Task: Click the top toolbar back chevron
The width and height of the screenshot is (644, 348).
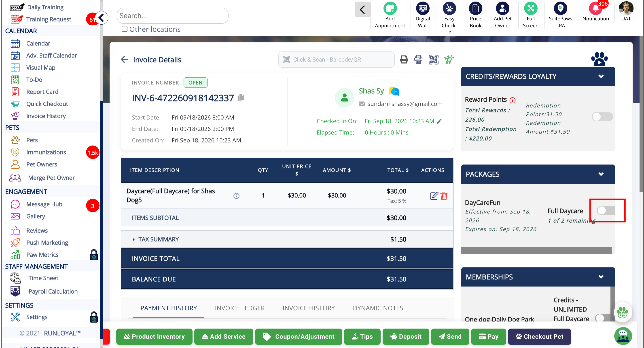Action: [x=362, y=10]
